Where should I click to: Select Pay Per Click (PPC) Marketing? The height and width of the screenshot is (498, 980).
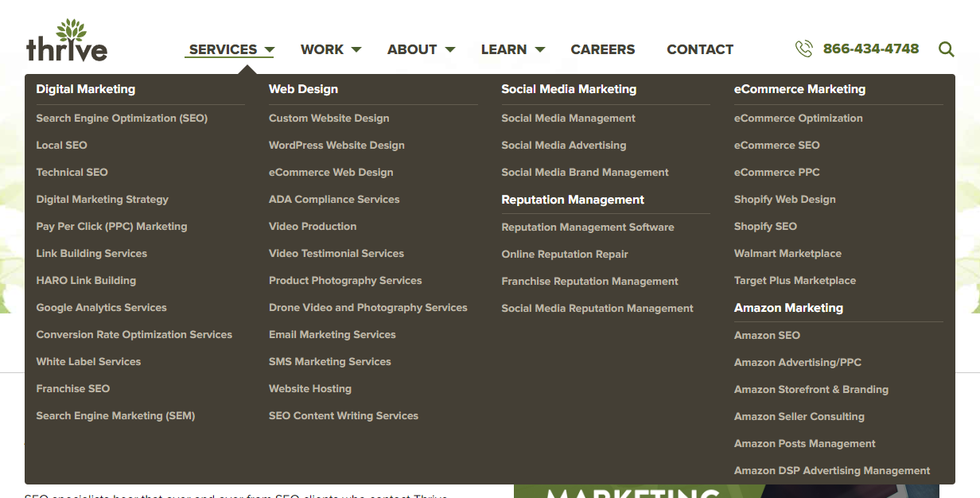(111, 227)
